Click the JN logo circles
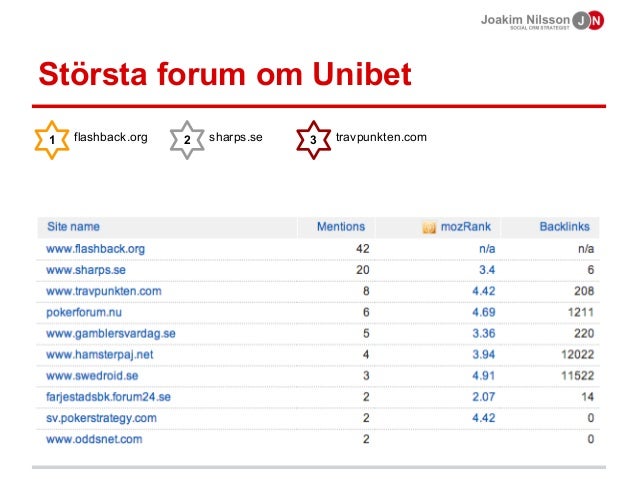 coord(588,20)
